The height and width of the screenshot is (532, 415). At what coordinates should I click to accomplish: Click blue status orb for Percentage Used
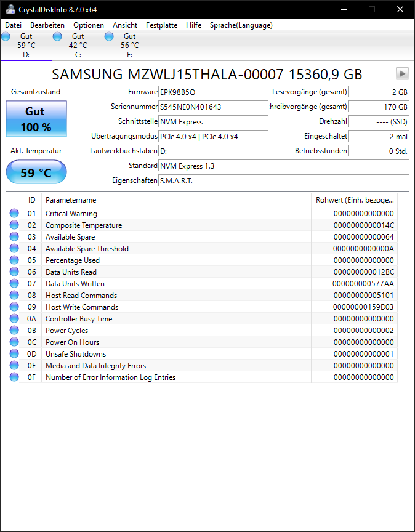tap(14, 260)
